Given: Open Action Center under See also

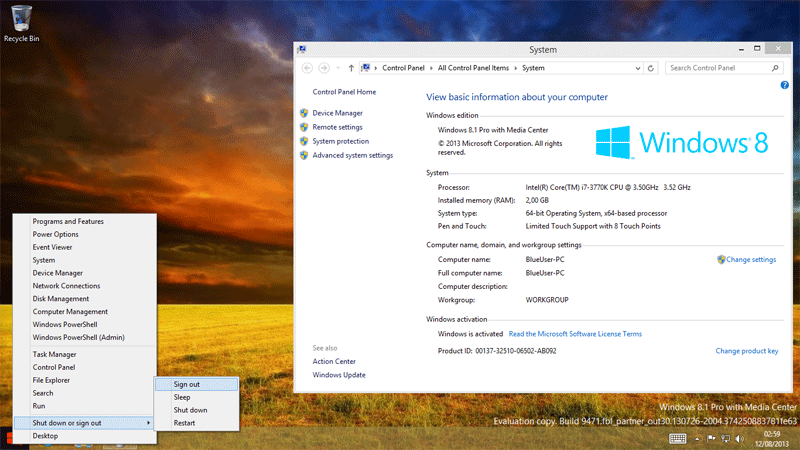Looking at the screenshot, I should (x=334, y=361).
